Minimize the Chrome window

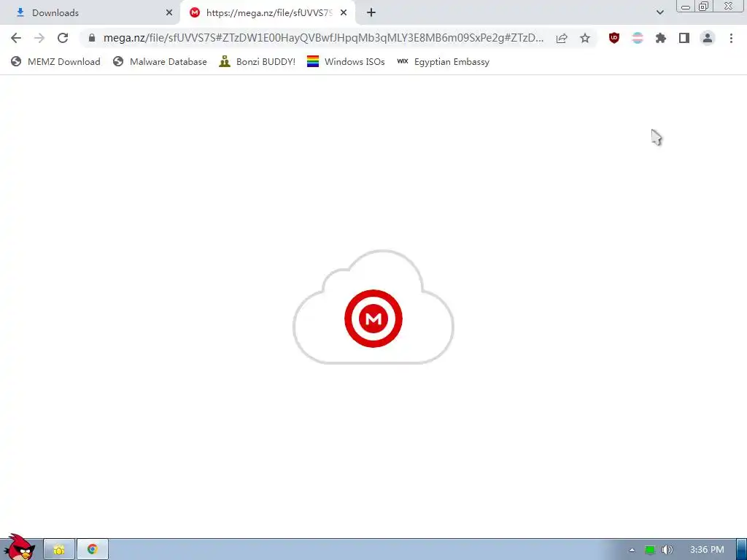click(686, 6)
